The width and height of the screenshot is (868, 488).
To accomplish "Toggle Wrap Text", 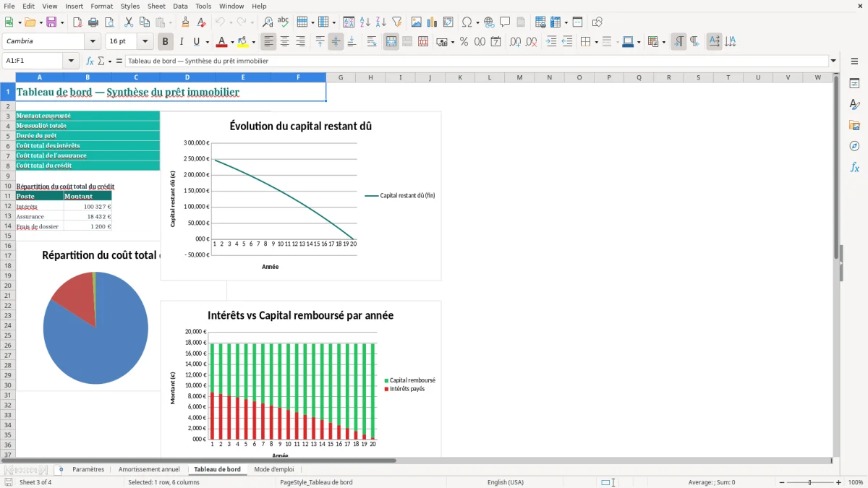I will [372, 42].
